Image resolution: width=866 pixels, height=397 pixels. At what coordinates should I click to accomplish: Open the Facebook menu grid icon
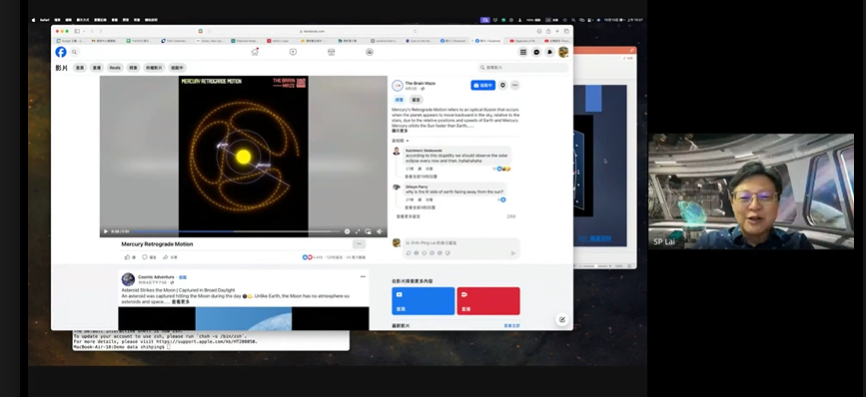[x=523, y=52]
